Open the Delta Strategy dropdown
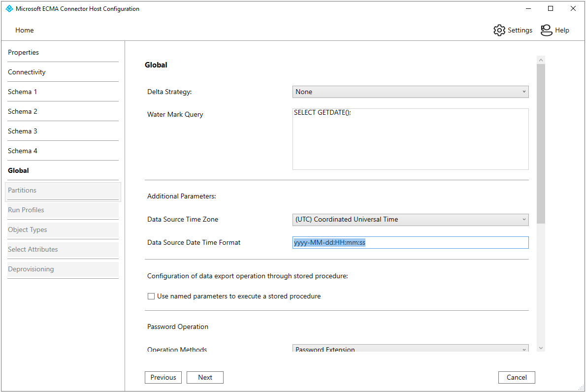 [x=410, y=92]
